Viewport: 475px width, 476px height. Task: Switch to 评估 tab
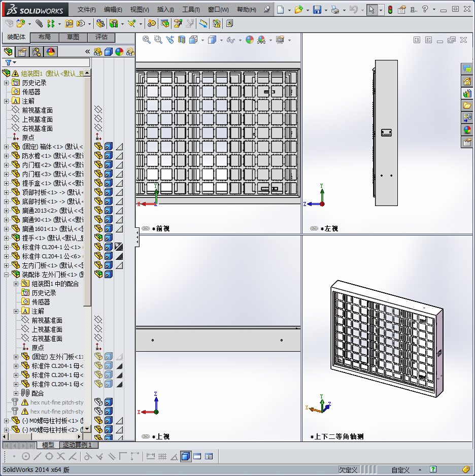pos(101,37)
